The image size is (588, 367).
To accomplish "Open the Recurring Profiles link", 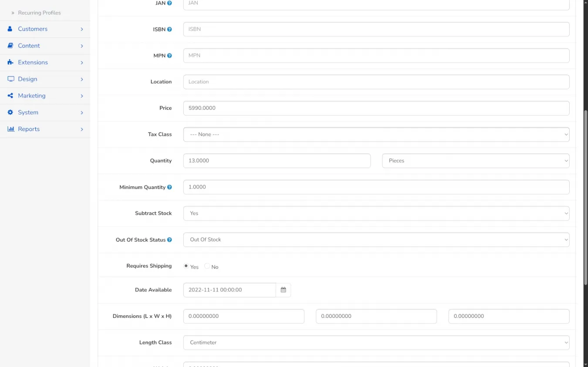I will (x=39, y=13).
